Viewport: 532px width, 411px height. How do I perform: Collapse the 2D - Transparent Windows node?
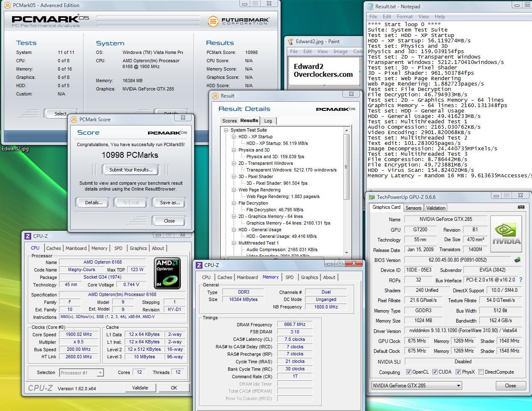tap(234, 163)
